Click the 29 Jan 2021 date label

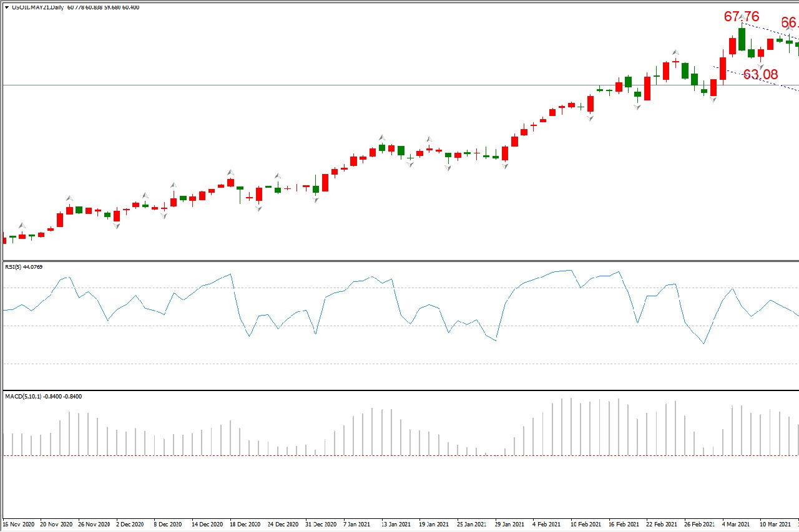(x=510, y=524)
